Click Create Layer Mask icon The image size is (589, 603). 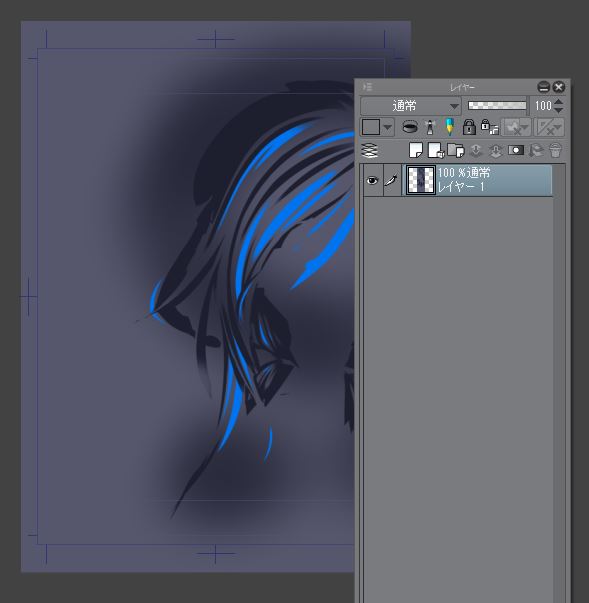click(516, 150)
